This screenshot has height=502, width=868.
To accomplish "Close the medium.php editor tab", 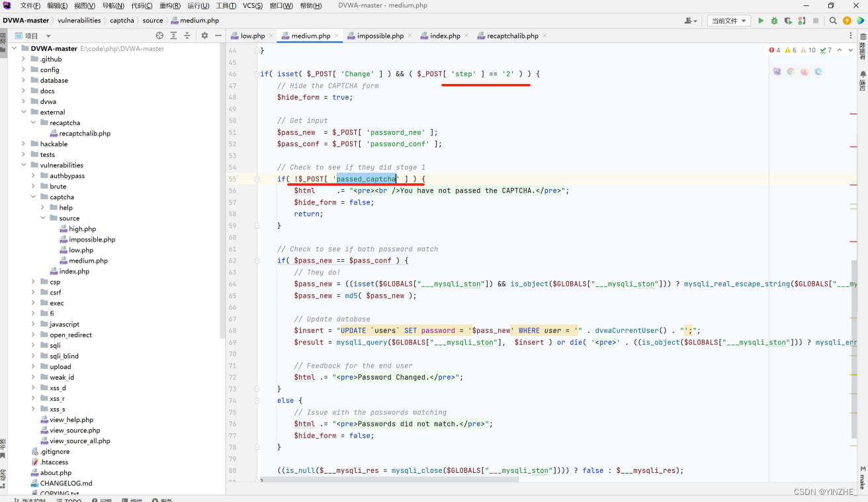I will coord(337,36).
